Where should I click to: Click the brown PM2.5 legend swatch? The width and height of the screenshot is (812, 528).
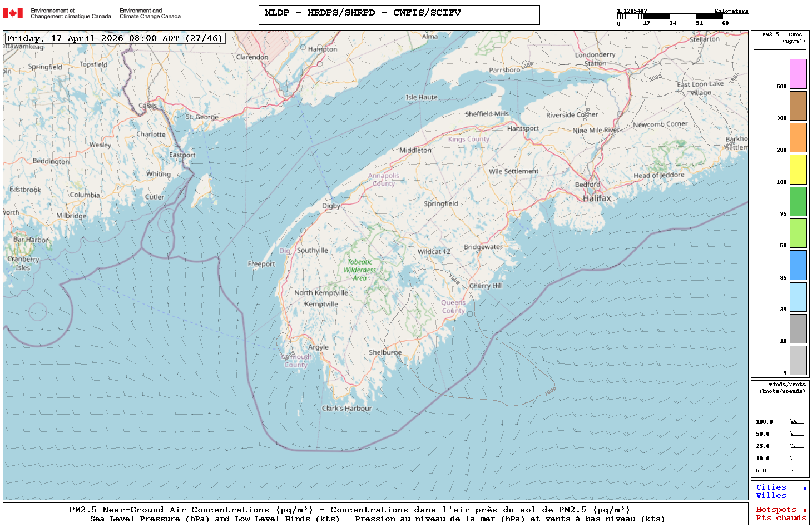coord(798,106)
